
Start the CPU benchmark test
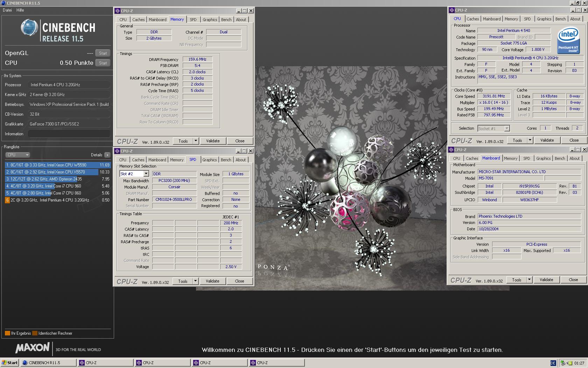pos(103,63)
